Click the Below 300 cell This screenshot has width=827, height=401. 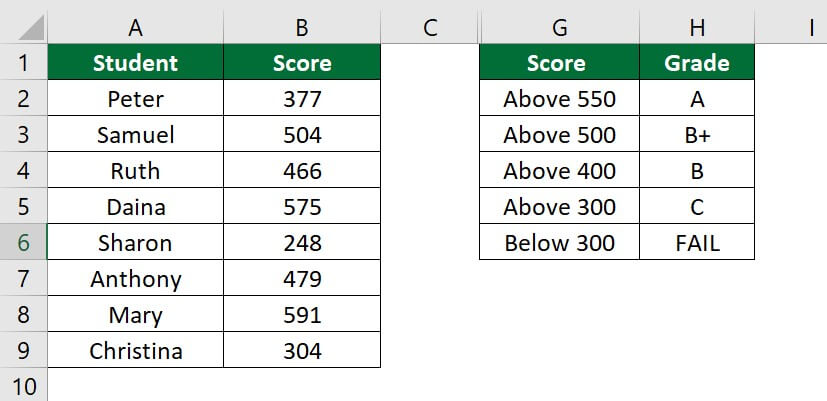[x=559, y=243]
